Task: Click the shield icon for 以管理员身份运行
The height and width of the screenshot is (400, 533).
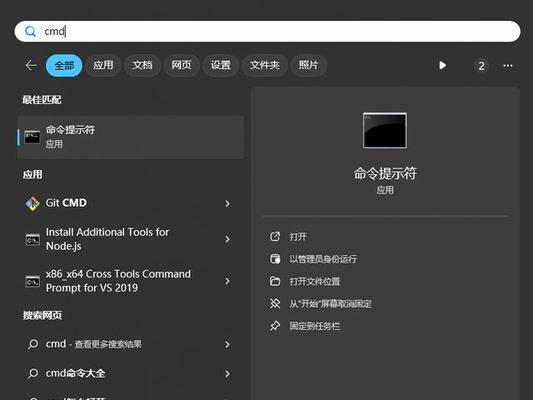Action: pyautogui.click(x=275, y=259)
